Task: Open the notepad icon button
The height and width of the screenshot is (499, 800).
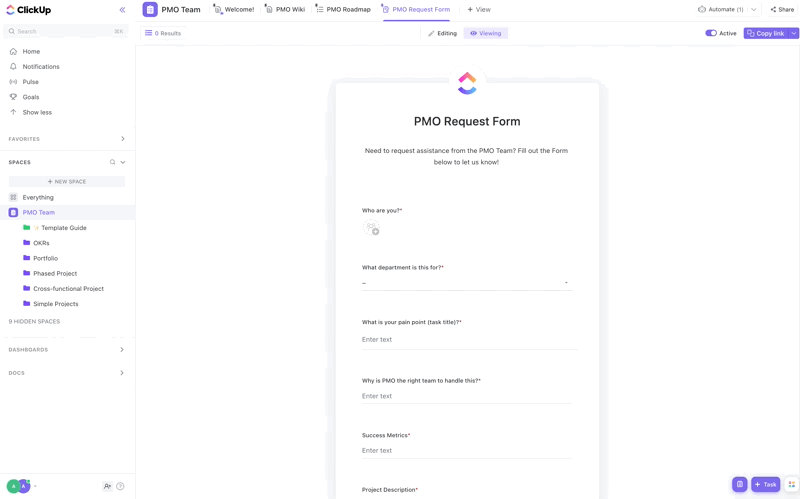Action: click(x=740, y=484)
